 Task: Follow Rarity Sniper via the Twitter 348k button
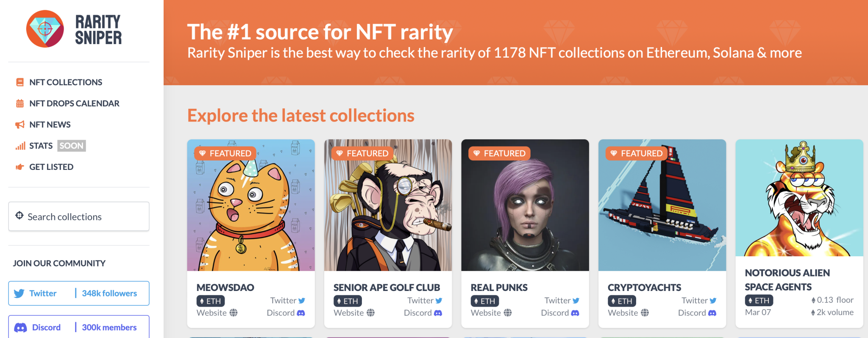coord(78,293)
